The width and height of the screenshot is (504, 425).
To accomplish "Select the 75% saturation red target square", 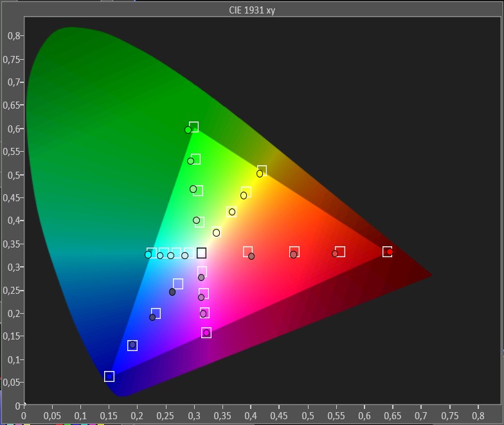I will pos(340,252).
